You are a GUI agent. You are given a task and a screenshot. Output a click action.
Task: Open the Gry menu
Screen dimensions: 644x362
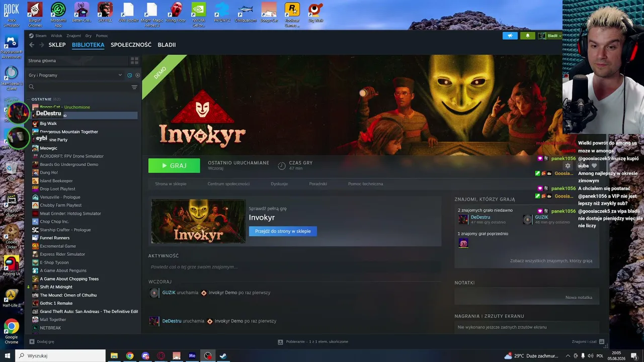click(x=89, y=36)
